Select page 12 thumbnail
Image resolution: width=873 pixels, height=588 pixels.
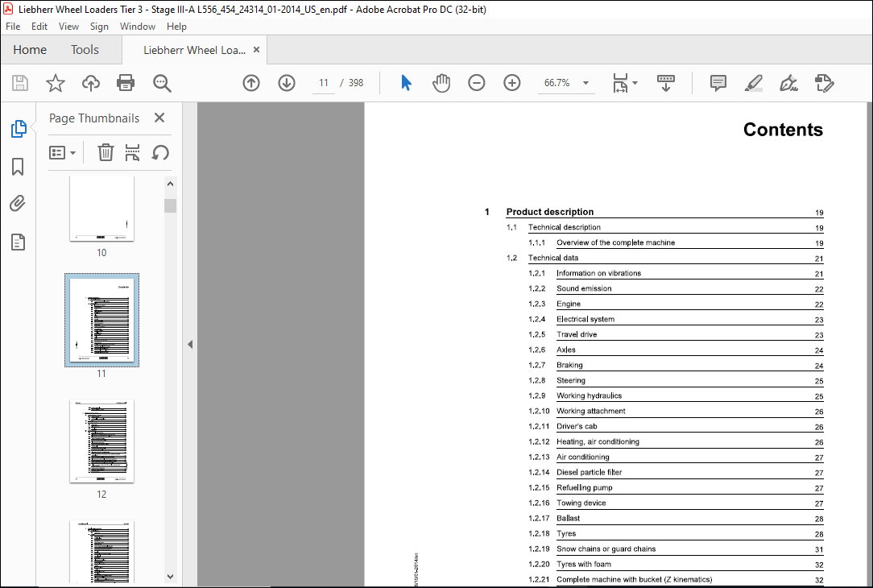point(102,441)
